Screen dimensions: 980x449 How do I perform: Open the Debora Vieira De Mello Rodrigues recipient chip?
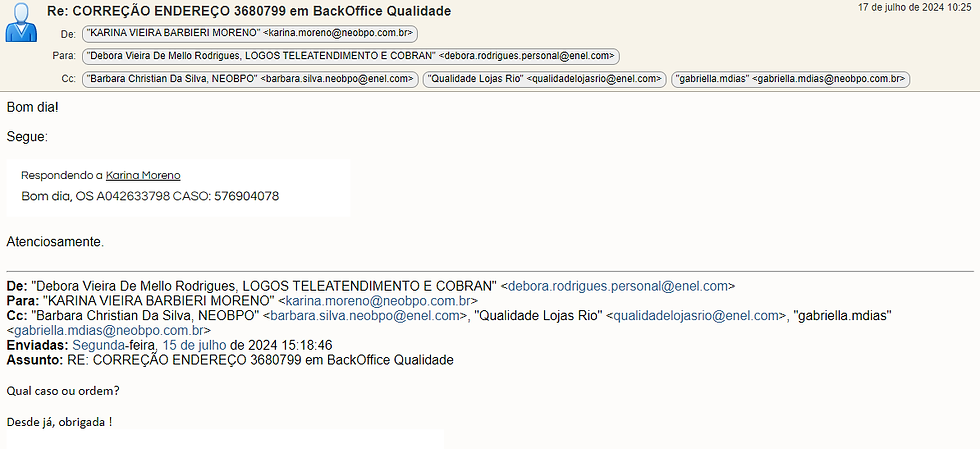point(351,56)
